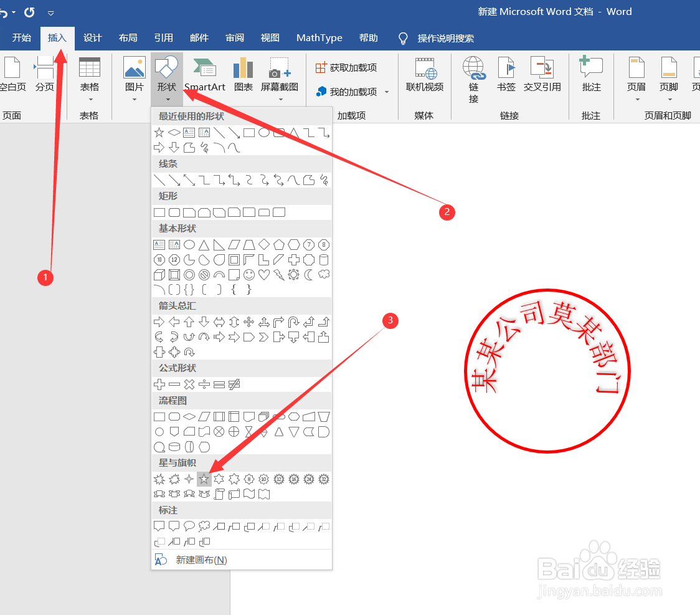
Task: Click 新建画布(N) new drawing canvas
Action: point(201,560)
